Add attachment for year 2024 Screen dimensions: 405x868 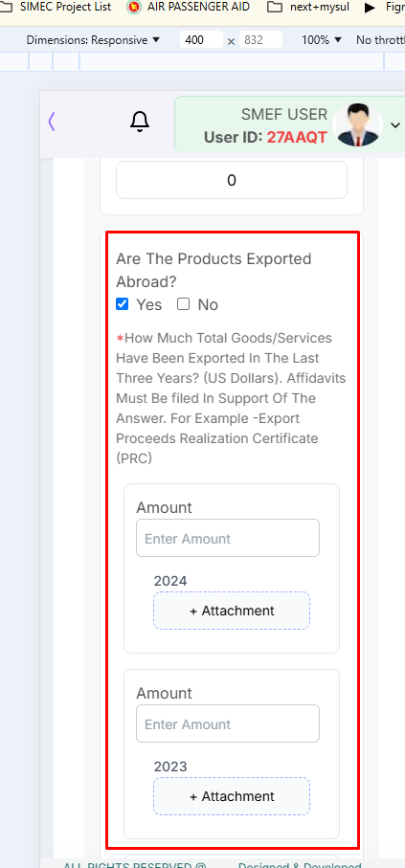(x=232, y=611)
